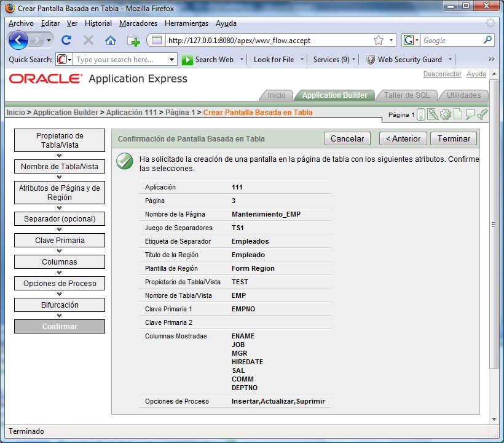Click the forward navigation arrow

[37, 40]
